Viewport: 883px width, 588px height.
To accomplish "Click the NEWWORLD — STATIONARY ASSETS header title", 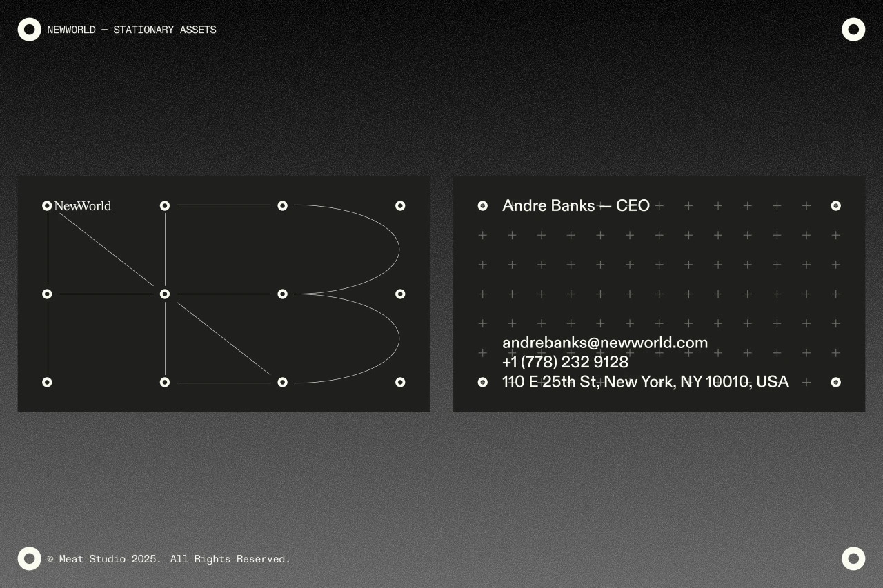I will pyautogui.click(x=132, y=30).
